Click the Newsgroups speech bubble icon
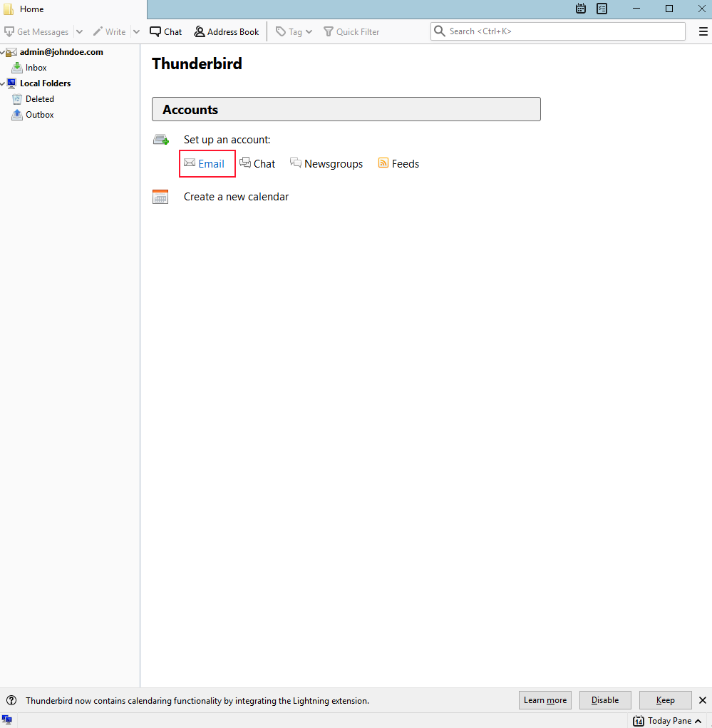 click(296, 163)
